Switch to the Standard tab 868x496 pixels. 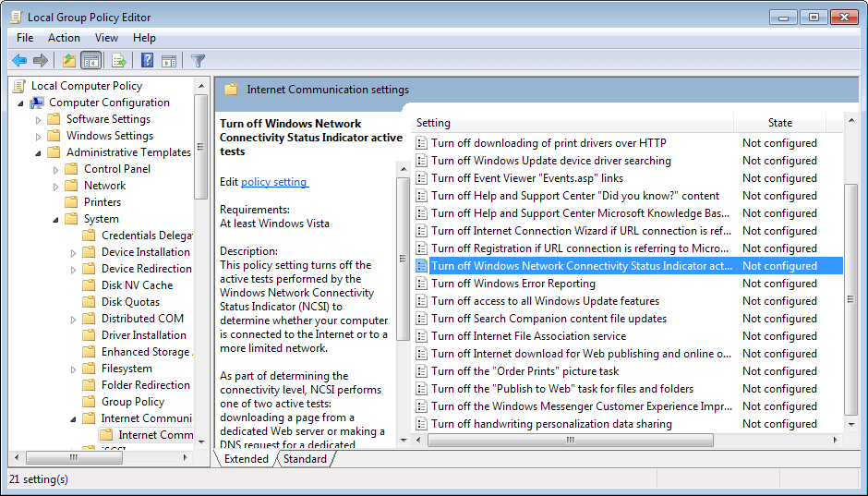305,459
